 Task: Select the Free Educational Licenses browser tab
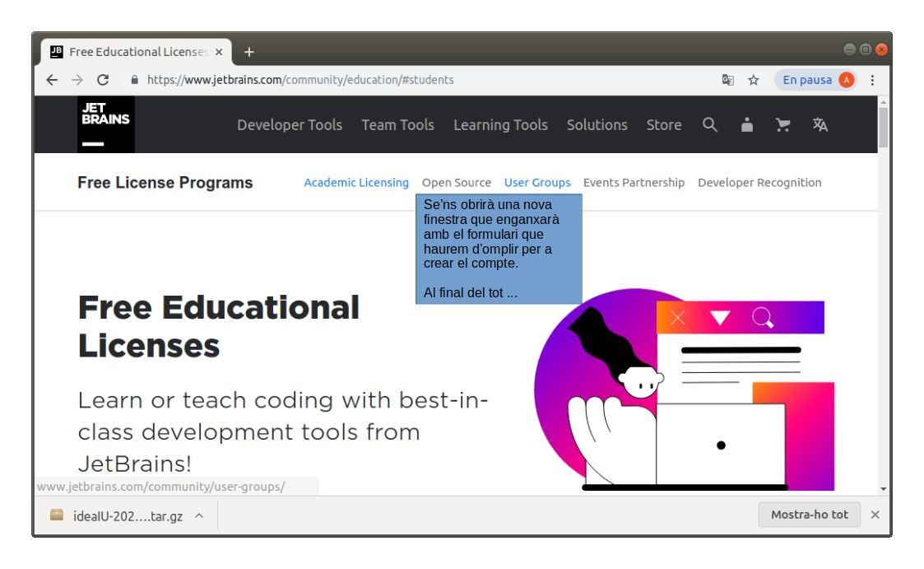(x=136, y=52)
